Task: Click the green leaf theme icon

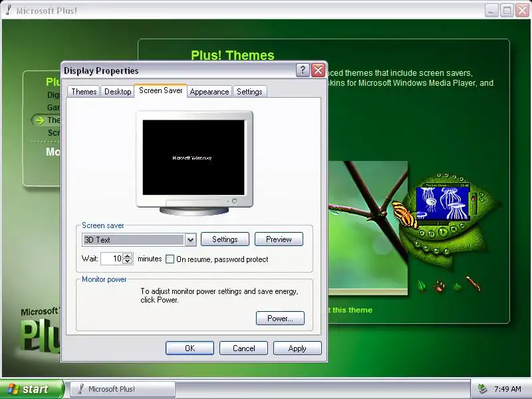Action: [x=422, y=286]
